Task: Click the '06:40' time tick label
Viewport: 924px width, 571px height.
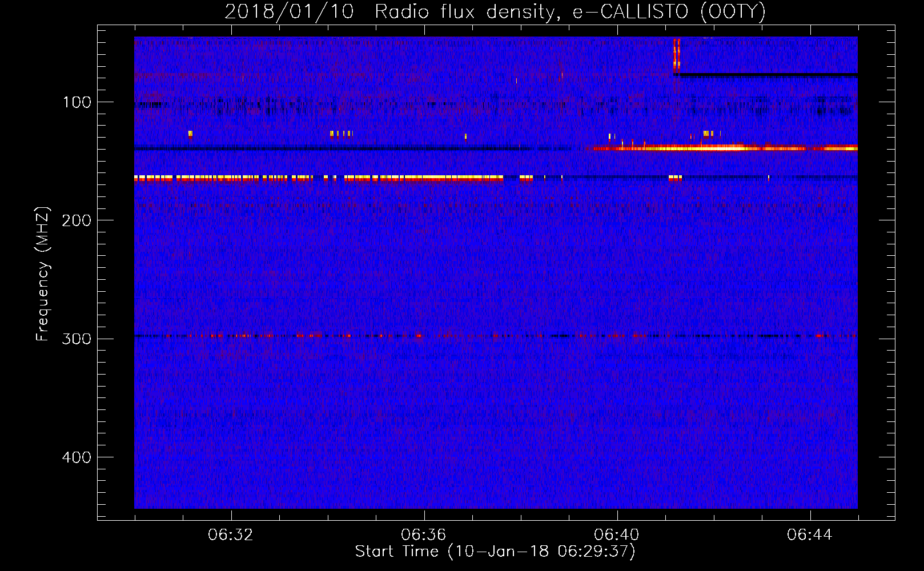Action: [x=617, y=535]
